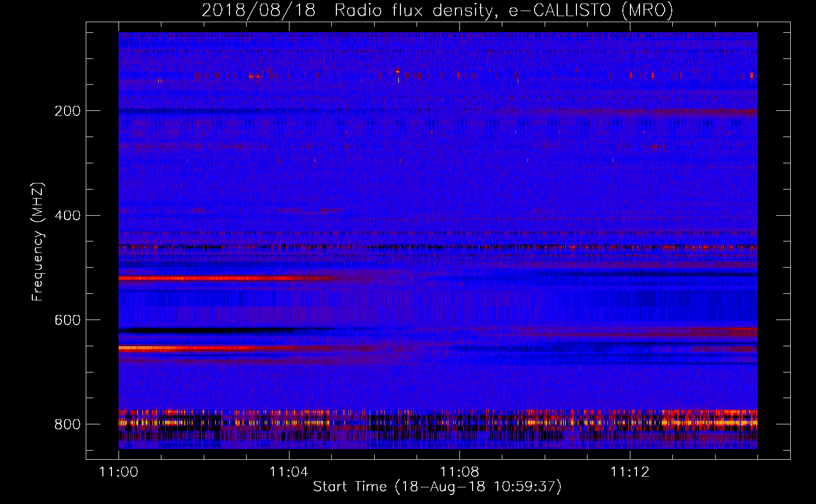Click the 'Frequency (MHZ)' y-axis label
The image size is (816, 504).
(x=38, y=241)
